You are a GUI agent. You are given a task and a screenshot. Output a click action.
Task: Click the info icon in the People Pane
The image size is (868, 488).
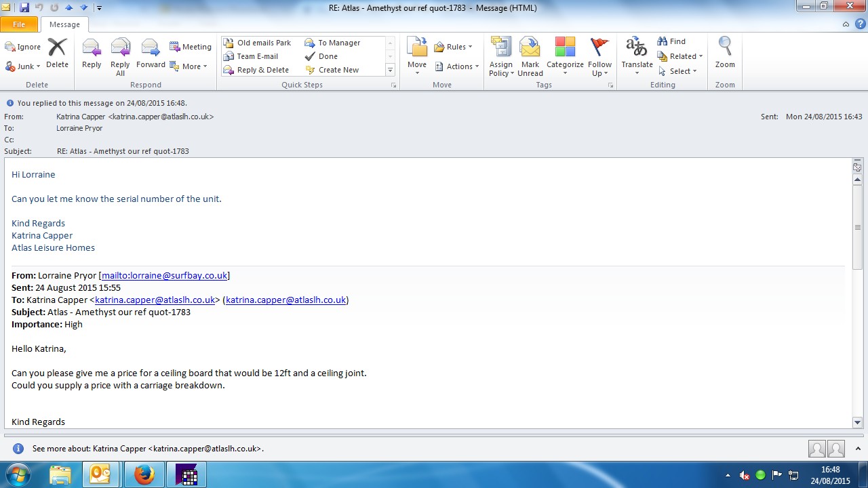(18, 449)
